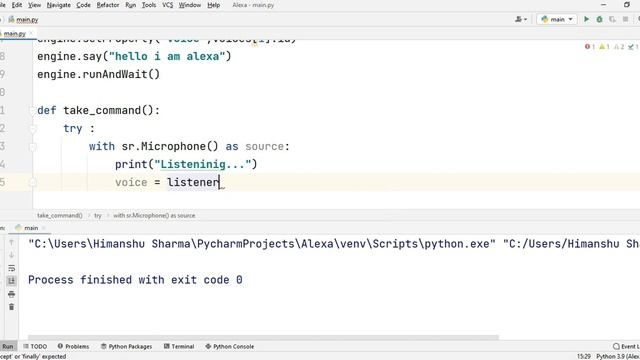Open the View menu
This screenshot has height=360, width=640.
point(34,5)
